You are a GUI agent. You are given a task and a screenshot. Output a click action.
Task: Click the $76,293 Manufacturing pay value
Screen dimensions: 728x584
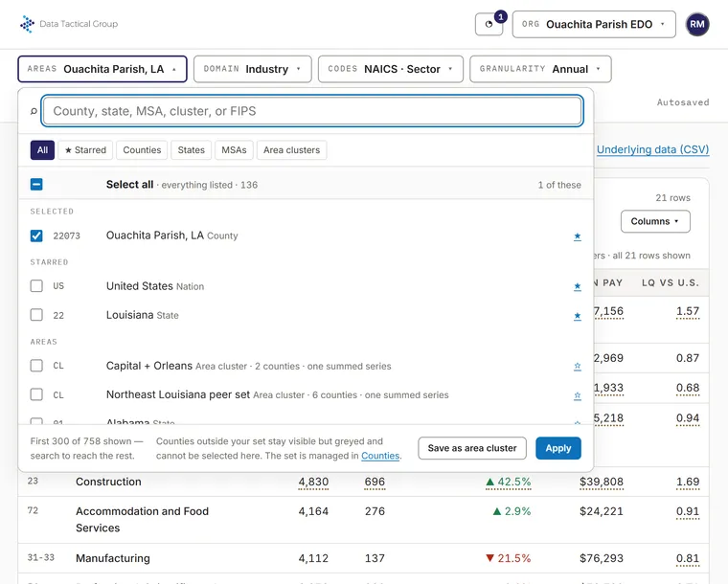click(602, 558)
